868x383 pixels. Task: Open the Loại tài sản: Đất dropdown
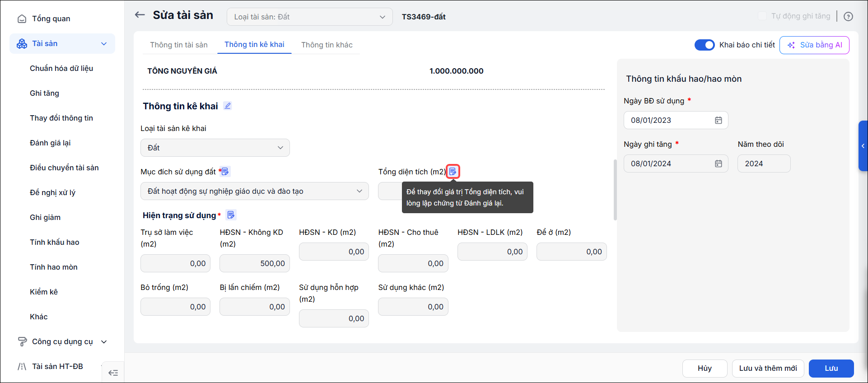(x=309, y=17)
